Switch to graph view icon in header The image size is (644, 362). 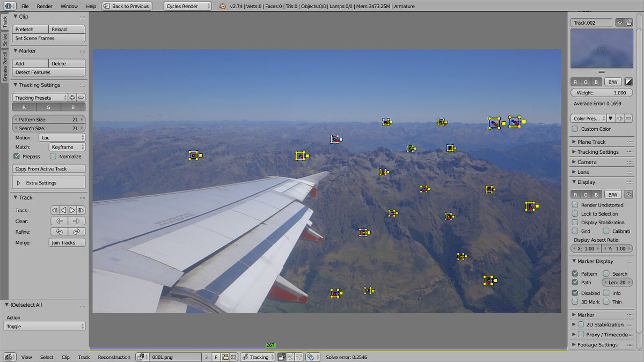[x=290, y=357]
